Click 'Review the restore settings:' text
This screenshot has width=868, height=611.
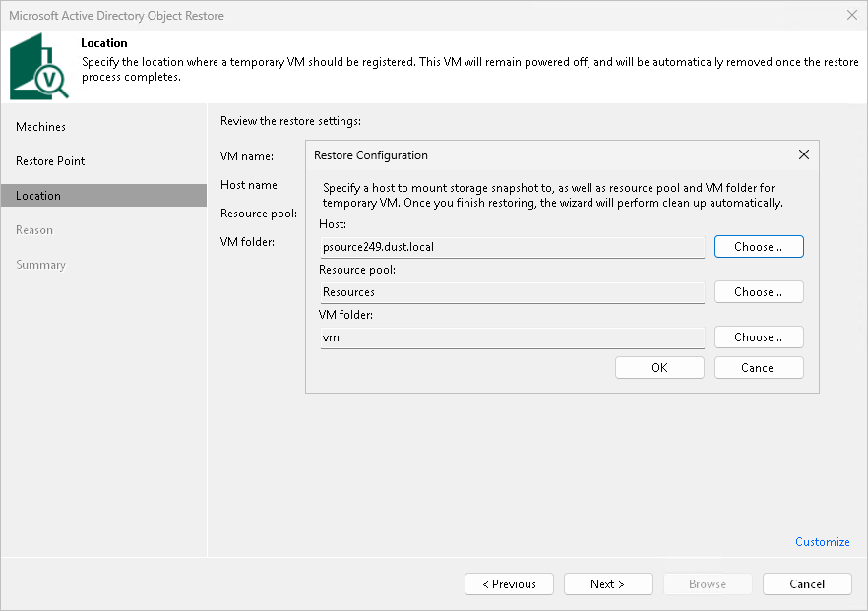point(290,121)
